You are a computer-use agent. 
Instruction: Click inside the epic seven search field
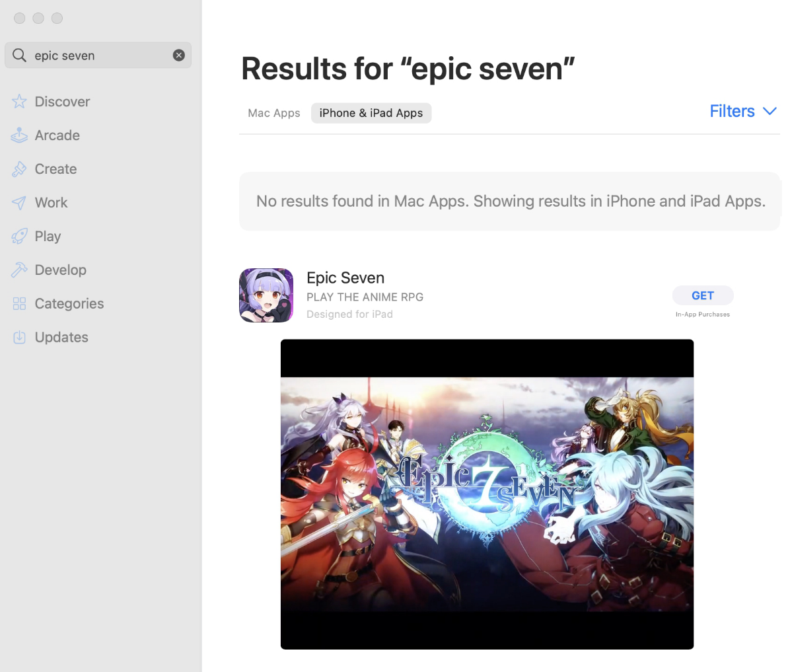(98, 55)
